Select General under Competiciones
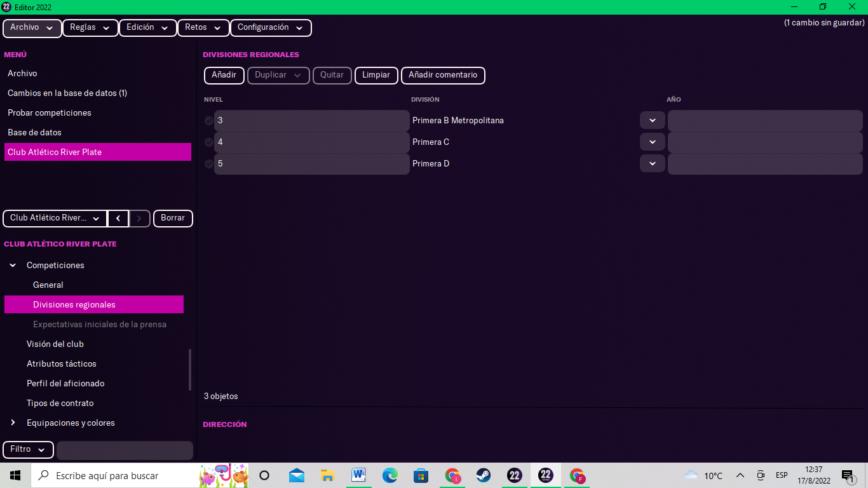Viewport: 868px width, 488px height. (48, 285)
